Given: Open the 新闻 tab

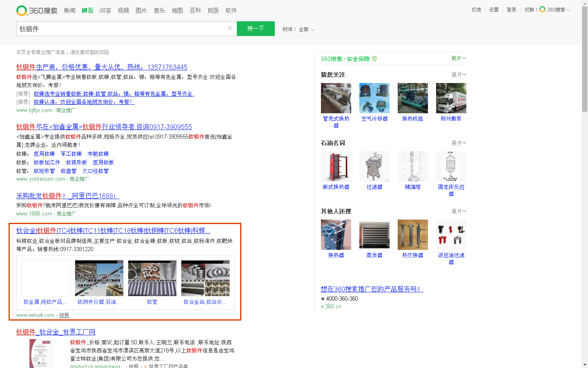Looking at the screenshot, I should [69, 11].
